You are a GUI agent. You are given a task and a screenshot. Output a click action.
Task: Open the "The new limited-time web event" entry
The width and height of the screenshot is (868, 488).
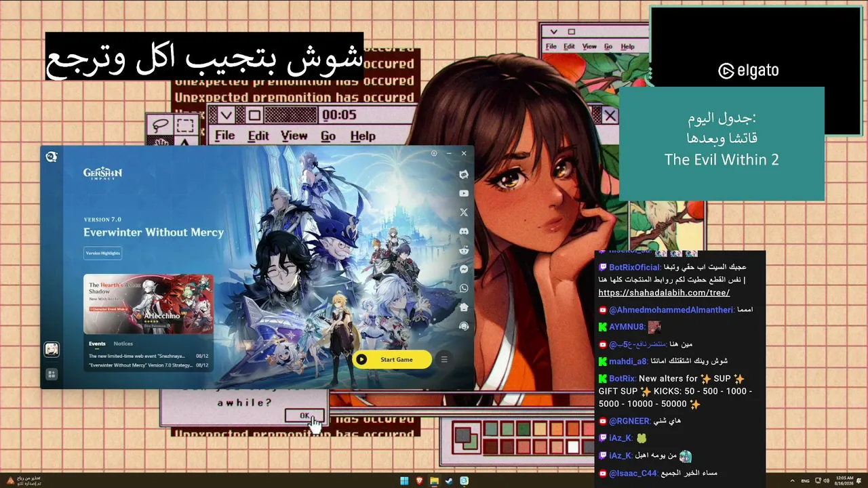click(x=149, y=356)
